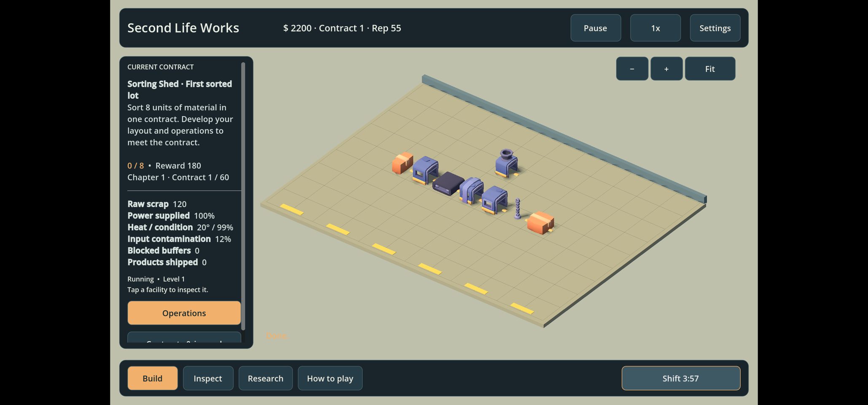Click the 'Second Life Works' title
The height and width of the screenshot is (405, 868).
tap(183, 28)
